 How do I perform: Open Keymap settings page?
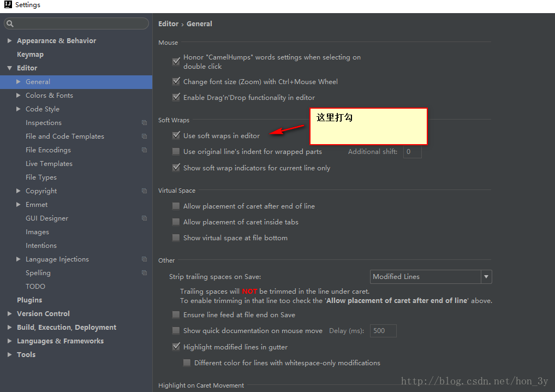tap(30, 55)
